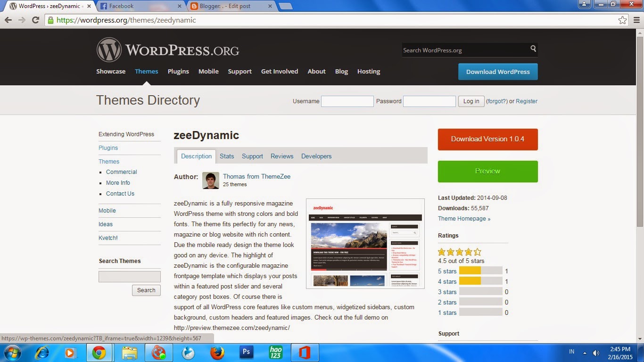
Task: Open Thomas from ThemeZee author link
Action: 256,177
